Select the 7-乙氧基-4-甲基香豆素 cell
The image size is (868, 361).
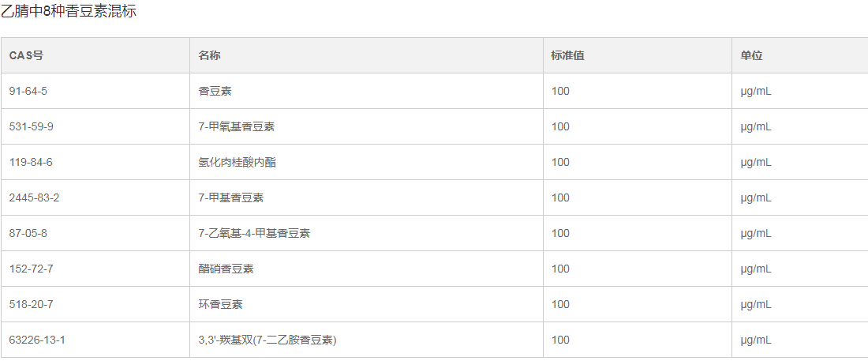(254, 233)
